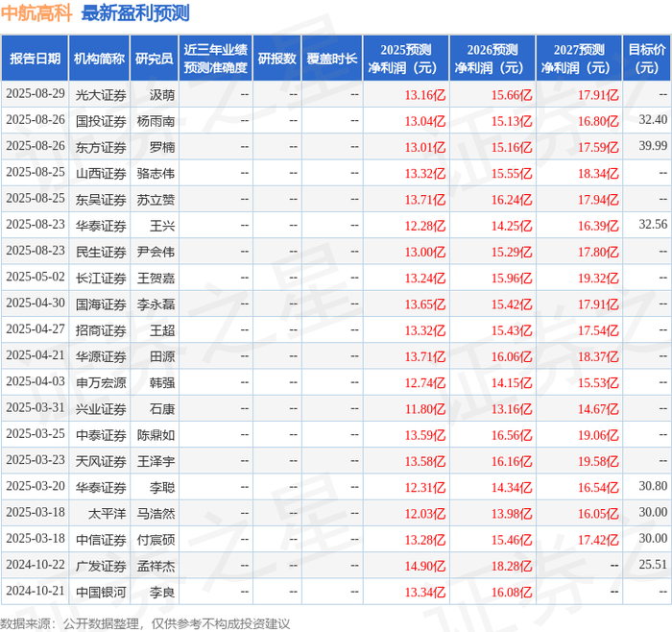This screenshot has height=632, width=672.
Task: Click target price 25.51
Action: 653,564
